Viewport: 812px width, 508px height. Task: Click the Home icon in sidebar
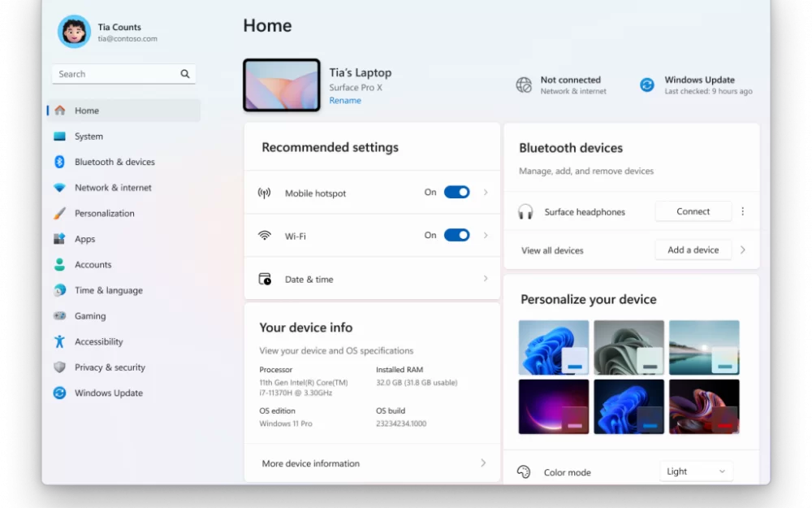60,111
